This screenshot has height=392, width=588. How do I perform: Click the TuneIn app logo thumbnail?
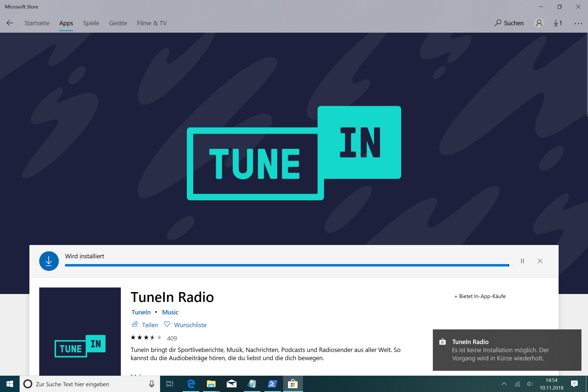pyautogui.click(x=80, y=332)
